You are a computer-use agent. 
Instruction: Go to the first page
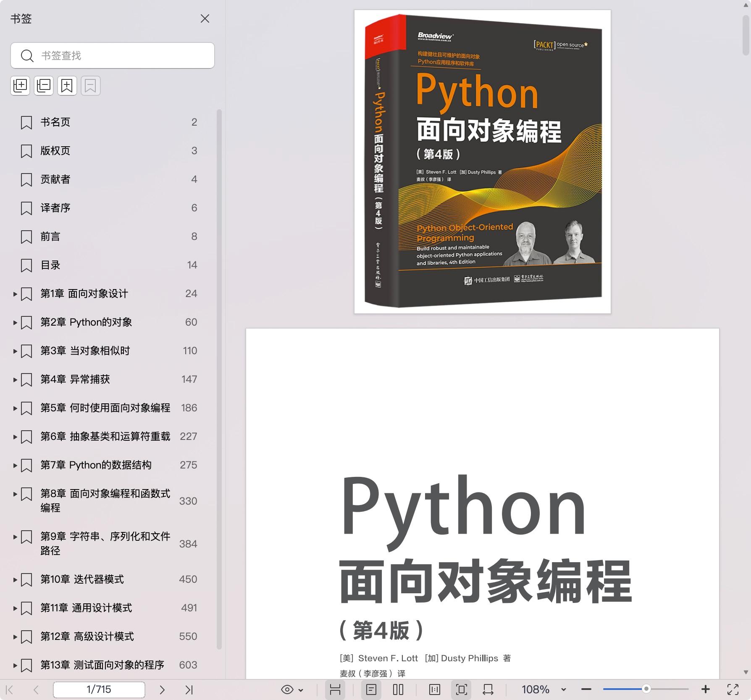click(10, 689)
